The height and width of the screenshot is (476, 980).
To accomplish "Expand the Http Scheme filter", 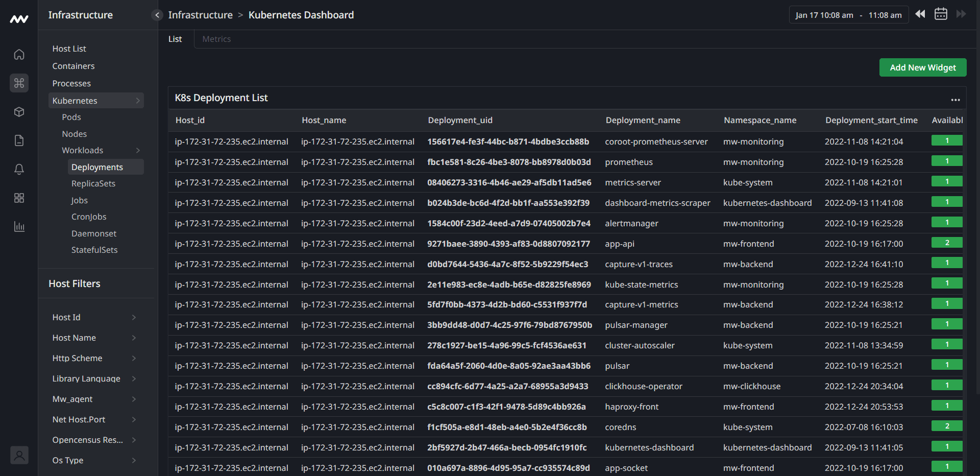I will tap(134, 358).
